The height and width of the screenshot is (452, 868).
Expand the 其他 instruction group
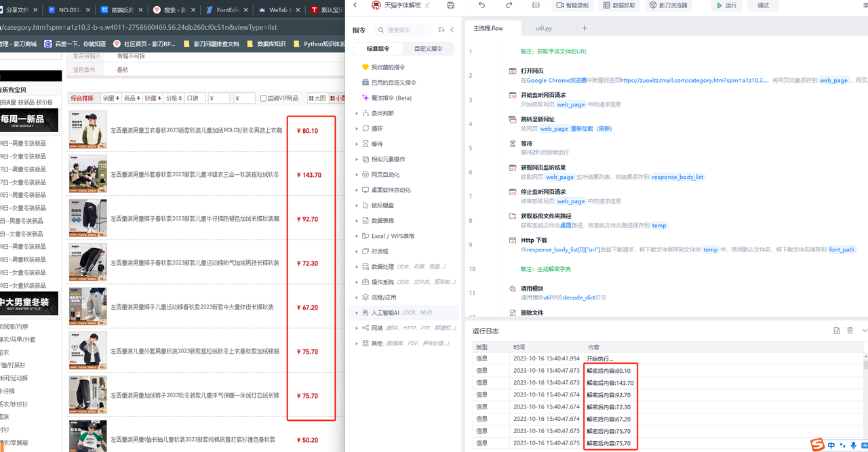(x=357, y=343)
